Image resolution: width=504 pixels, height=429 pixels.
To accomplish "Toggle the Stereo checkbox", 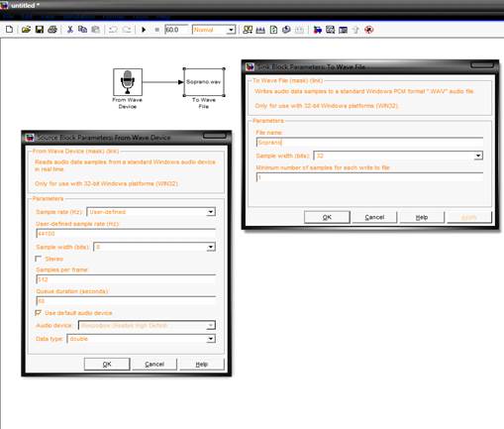I will click(x=39, y=259).
